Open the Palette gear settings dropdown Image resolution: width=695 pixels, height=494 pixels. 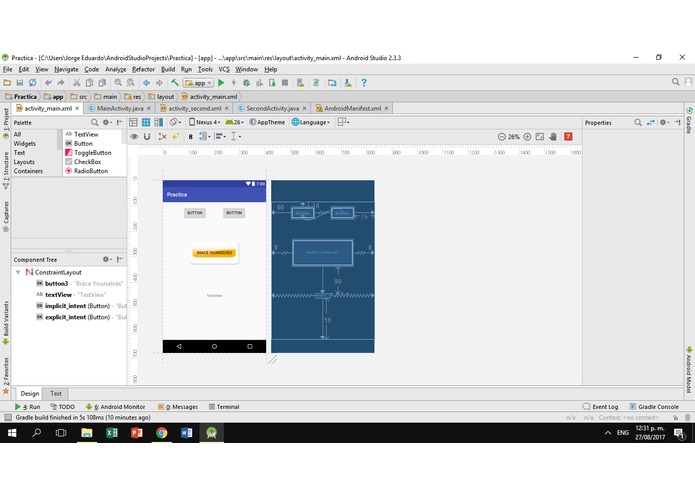(x=107, y=122)
